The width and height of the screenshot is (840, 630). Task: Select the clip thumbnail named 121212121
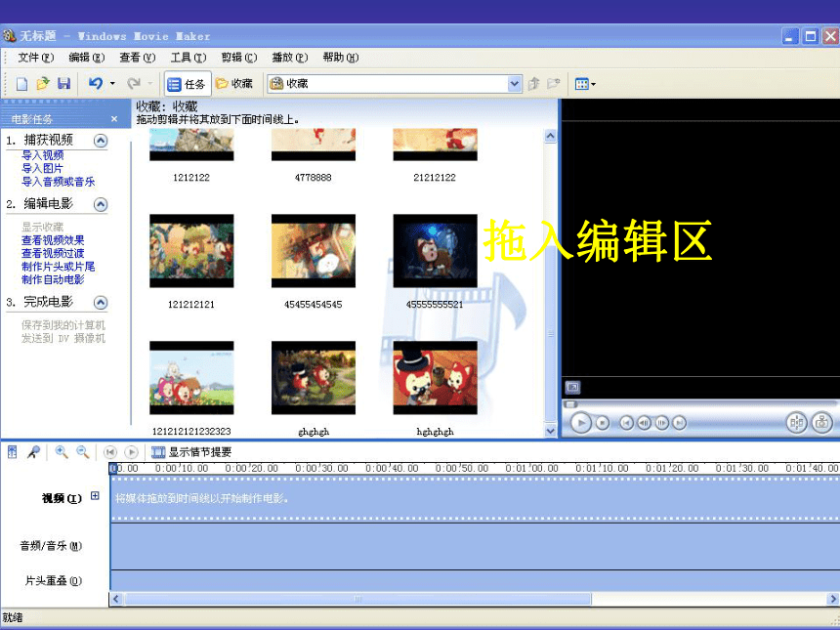tap(191, 251)
